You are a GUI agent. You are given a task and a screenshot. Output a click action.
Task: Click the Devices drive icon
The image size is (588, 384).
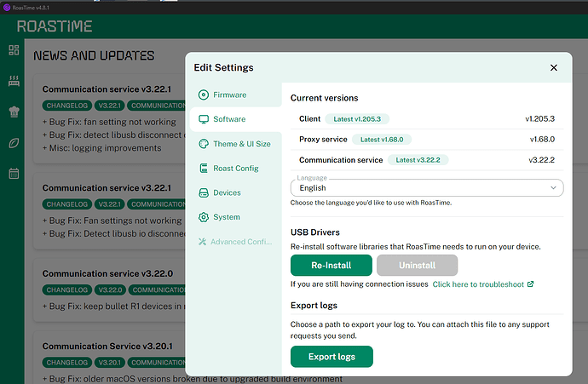(204, 192)
